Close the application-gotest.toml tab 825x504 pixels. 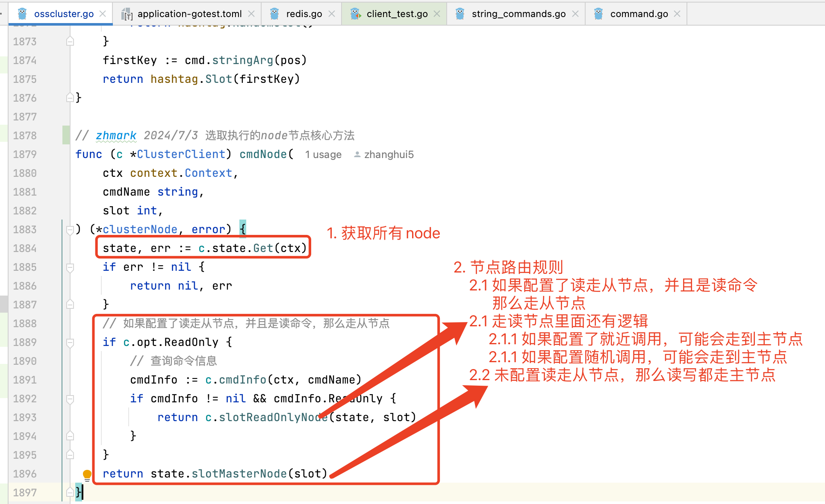(x=251, y=14)
